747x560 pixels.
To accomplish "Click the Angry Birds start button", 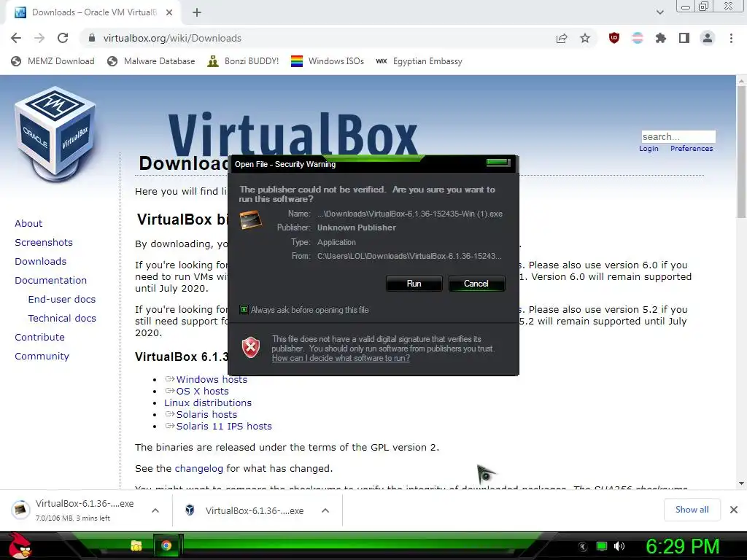I will [19, 545].
